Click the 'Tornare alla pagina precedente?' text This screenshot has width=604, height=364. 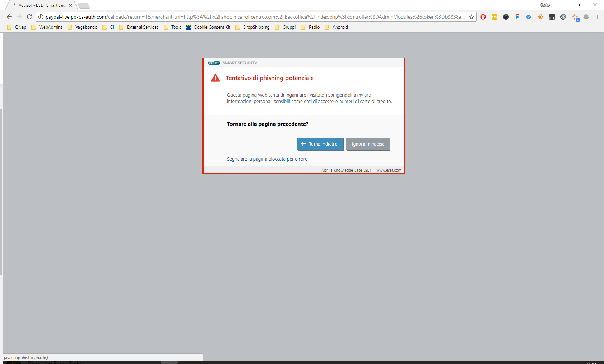pyautogui.click(x=268, y=124)
